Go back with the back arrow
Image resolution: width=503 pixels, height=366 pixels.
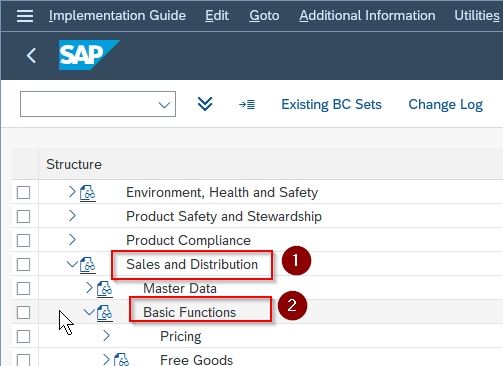pos(31,55)
